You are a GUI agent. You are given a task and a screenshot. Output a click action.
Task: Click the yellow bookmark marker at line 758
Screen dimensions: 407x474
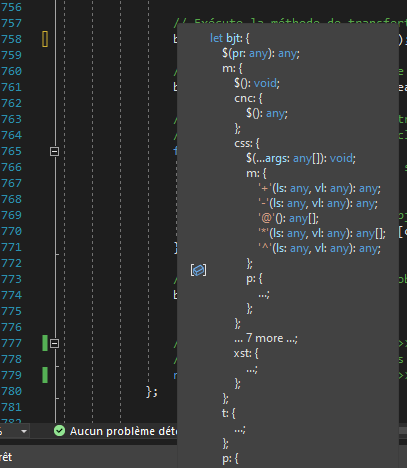pos(45,39)
